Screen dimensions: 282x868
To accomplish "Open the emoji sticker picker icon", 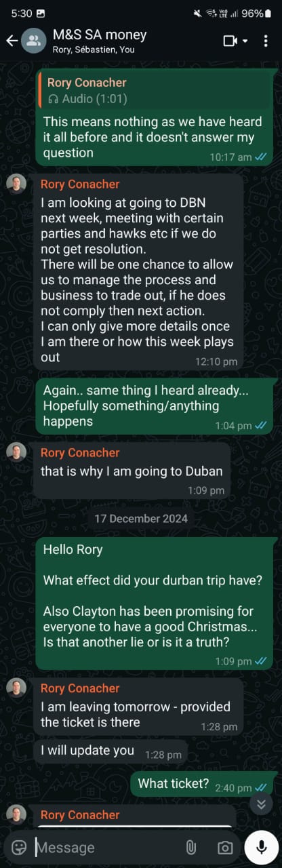I will click(x=20, y=847).
